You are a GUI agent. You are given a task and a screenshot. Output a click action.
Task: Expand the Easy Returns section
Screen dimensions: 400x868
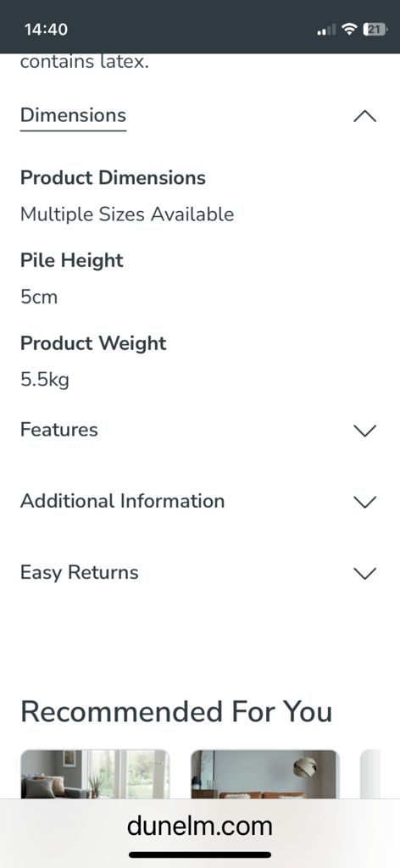[x=79, y=572]
